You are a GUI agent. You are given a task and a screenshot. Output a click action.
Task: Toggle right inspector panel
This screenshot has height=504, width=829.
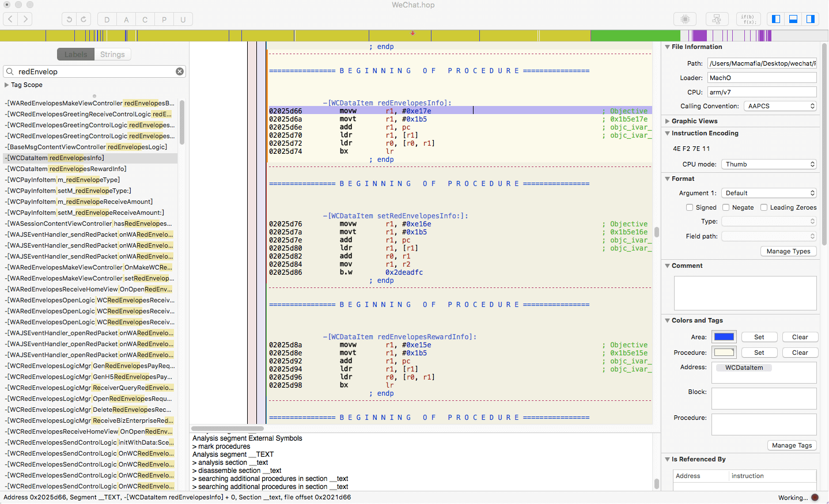(811, 19)
